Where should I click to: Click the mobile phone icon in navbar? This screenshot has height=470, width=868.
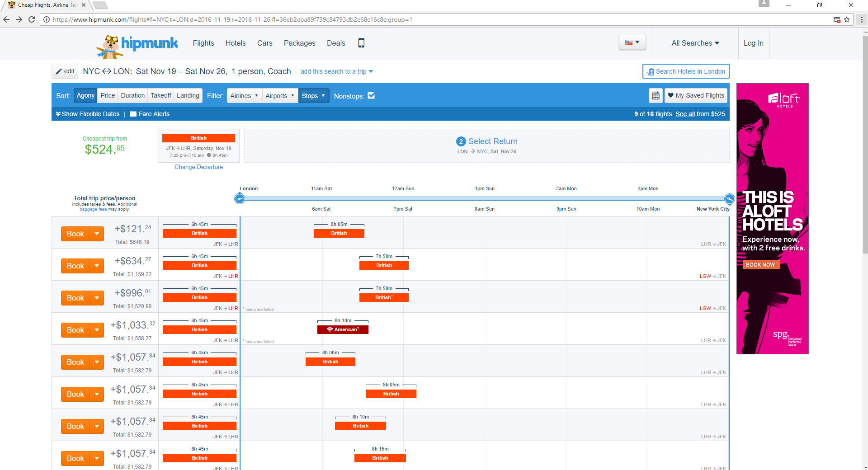361,43
